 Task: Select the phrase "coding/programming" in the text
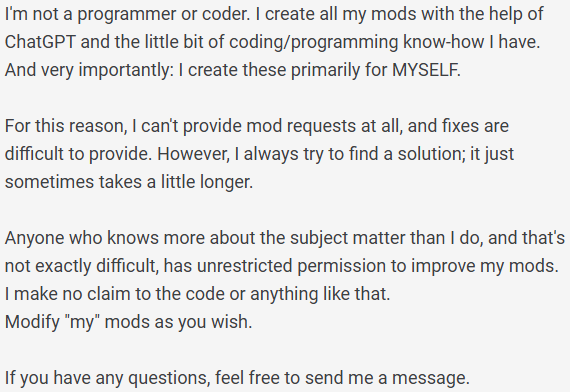(314, 43)
